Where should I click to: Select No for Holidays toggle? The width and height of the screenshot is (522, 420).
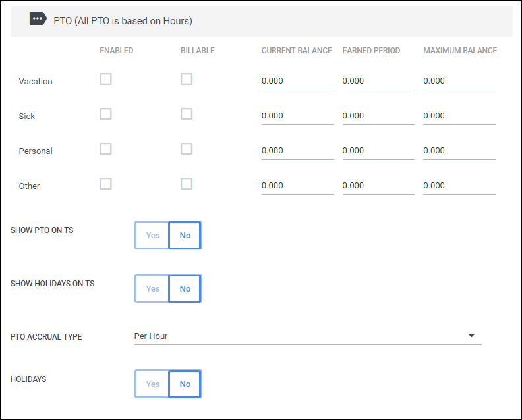point(185,384)
